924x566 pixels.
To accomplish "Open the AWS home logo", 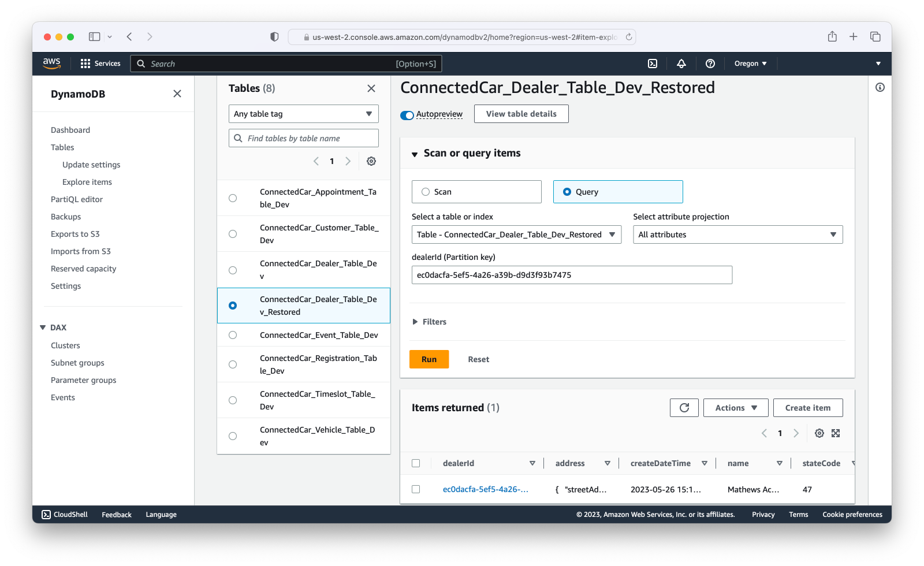I will point(51,64).
